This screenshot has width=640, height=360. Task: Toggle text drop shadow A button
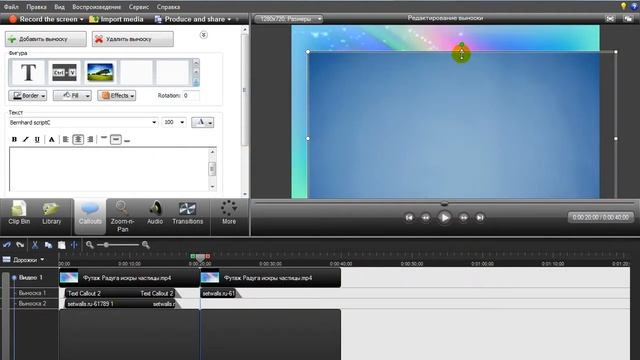coord(51,140)
